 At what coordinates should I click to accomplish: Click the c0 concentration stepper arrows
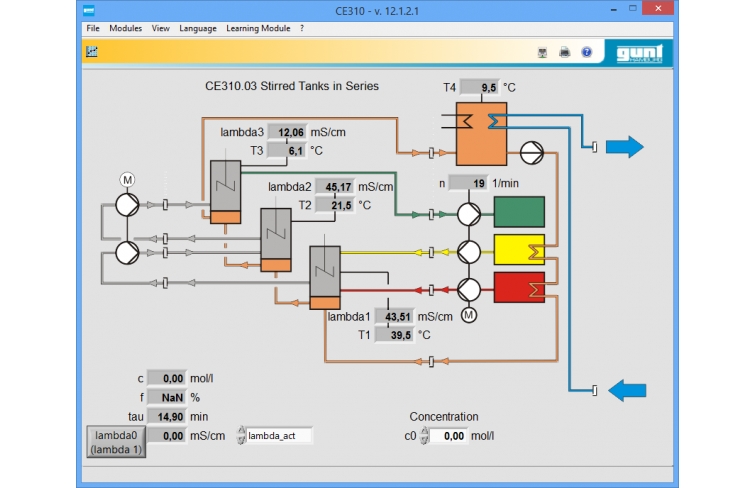click(x=424, y=436)
